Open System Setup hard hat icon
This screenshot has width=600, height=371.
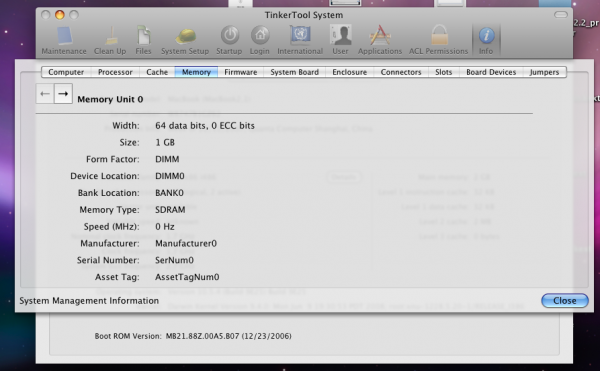(185, 41)
